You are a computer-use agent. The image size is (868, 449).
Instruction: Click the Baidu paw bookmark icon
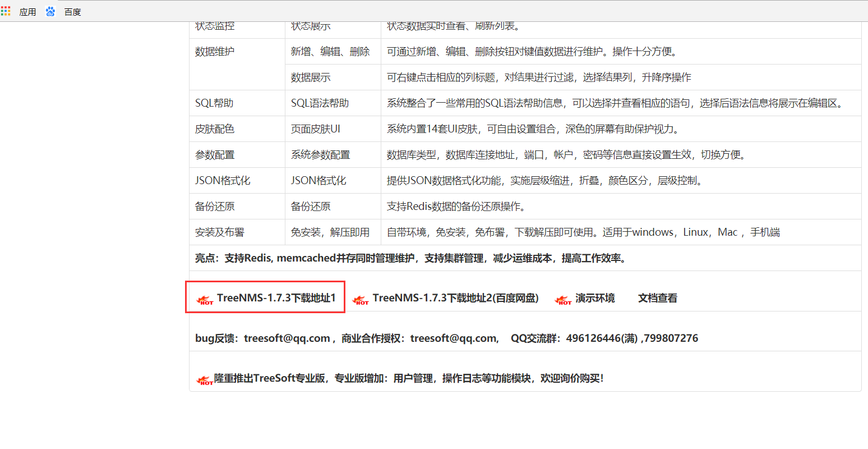point(50,11)
